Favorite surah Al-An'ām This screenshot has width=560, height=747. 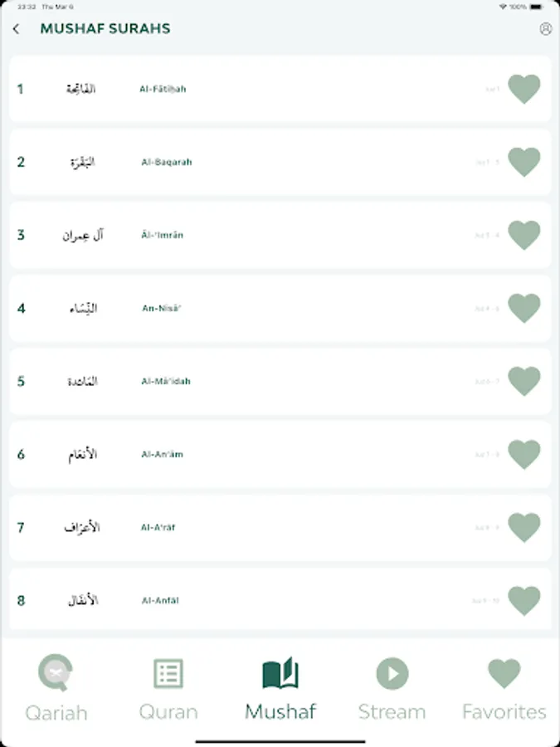(523, 454)
